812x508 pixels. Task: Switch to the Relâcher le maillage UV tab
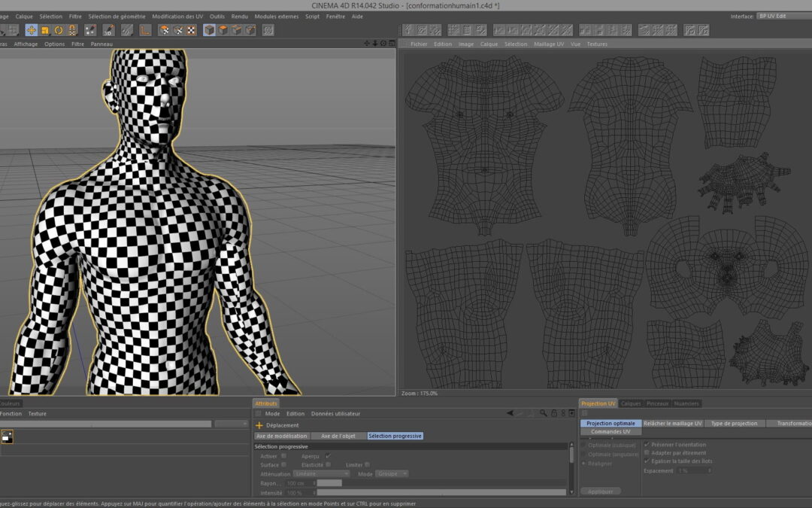pyautogui.click(x=673, y=424)
